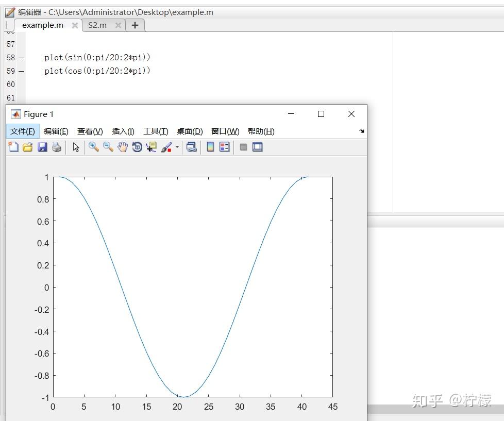Toggle Brush/Select Data mode

[166, 147]
